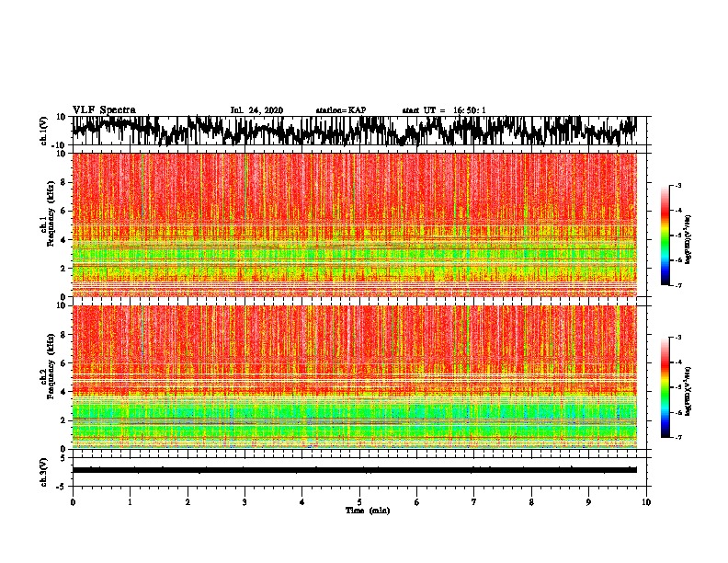Select the date text "Jul. 24, 2020"

tap(256, 110)
